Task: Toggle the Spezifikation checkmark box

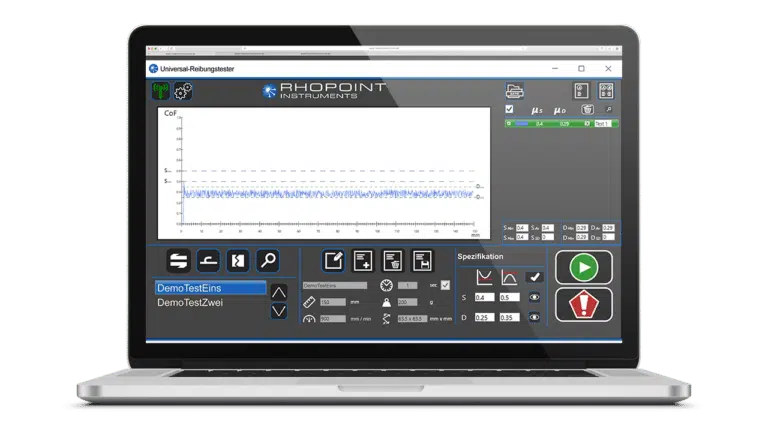Action: pos(535,277)
